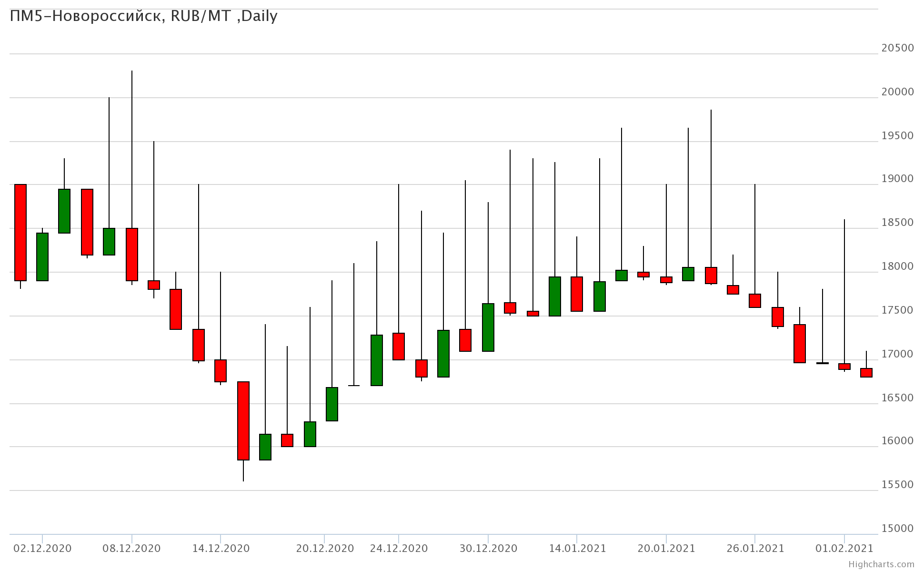Click the 20.12.2020 date axis label
Viewport: 924px width, 572px height.
pos(325,549)
